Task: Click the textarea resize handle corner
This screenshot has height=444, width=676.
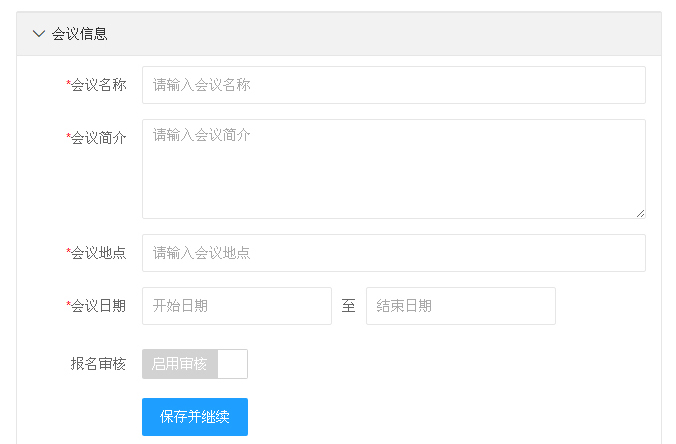Action: pyautogui.click(x=640, y=213)
